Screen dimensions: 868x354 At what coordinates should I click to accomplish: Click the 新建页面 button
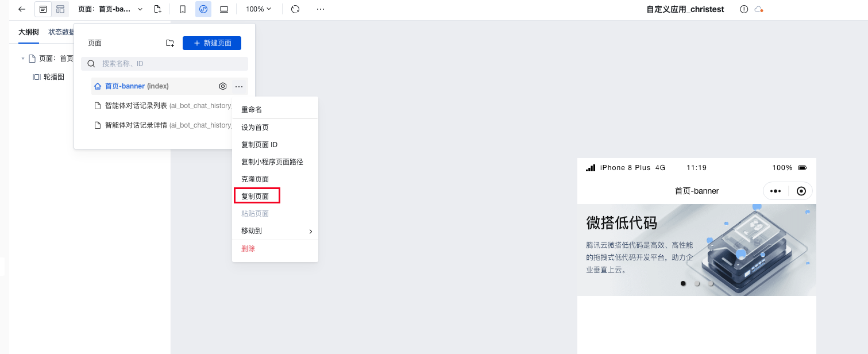(212, 43)
